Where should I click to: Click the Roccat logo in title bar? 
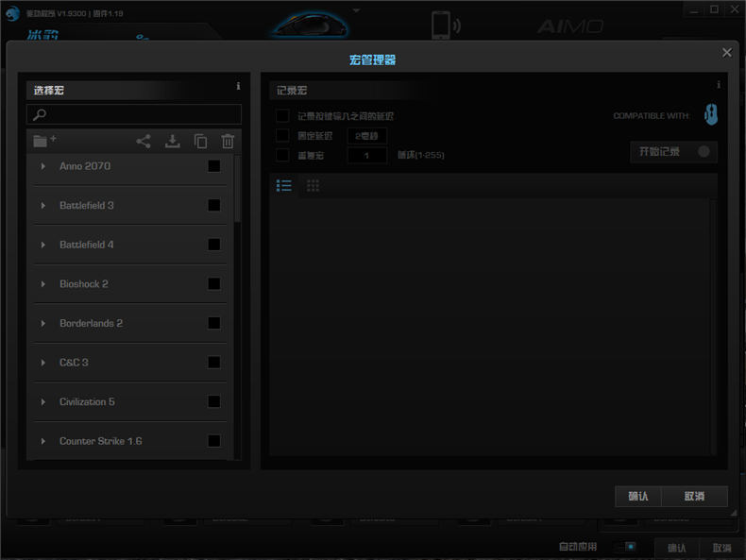(x=12, y=13)
